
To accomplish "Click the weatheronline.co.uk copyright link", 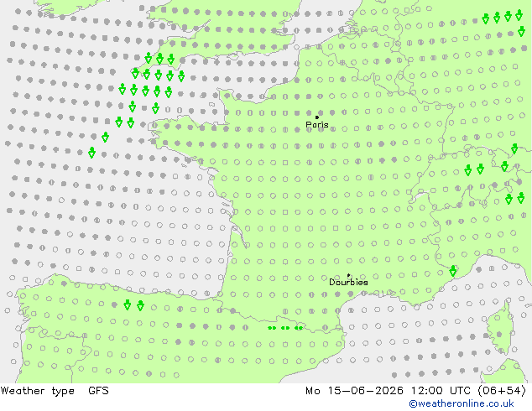I will [x=462, y=403].
